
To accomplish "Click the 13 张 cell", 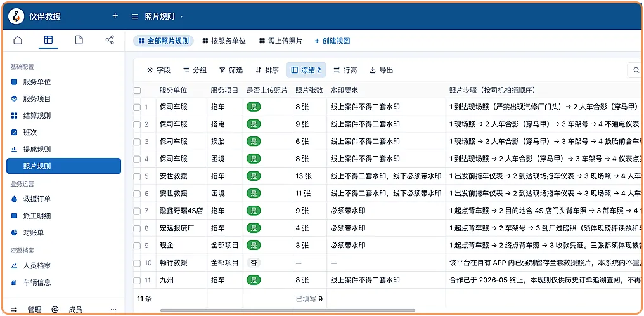I will click(304, 176).
